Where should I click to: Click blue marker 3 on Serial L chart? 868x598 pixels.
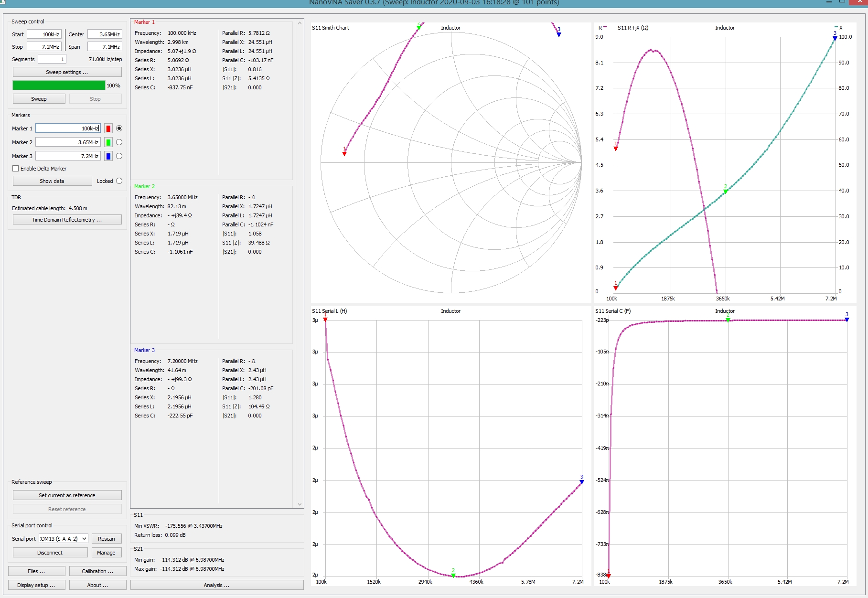click(x=582, y=481)
